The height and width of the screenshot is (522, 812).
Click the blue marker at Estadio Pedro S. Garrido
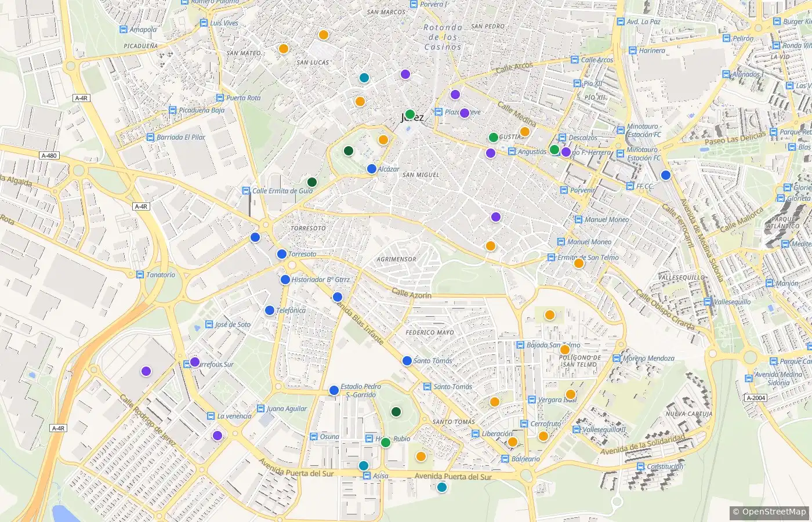coord(333,390)
